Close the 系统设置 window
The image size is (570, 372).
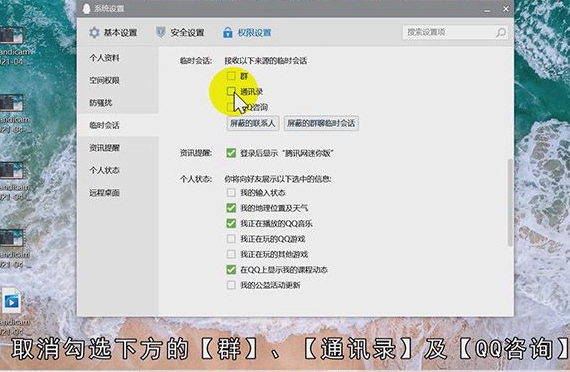506,9
